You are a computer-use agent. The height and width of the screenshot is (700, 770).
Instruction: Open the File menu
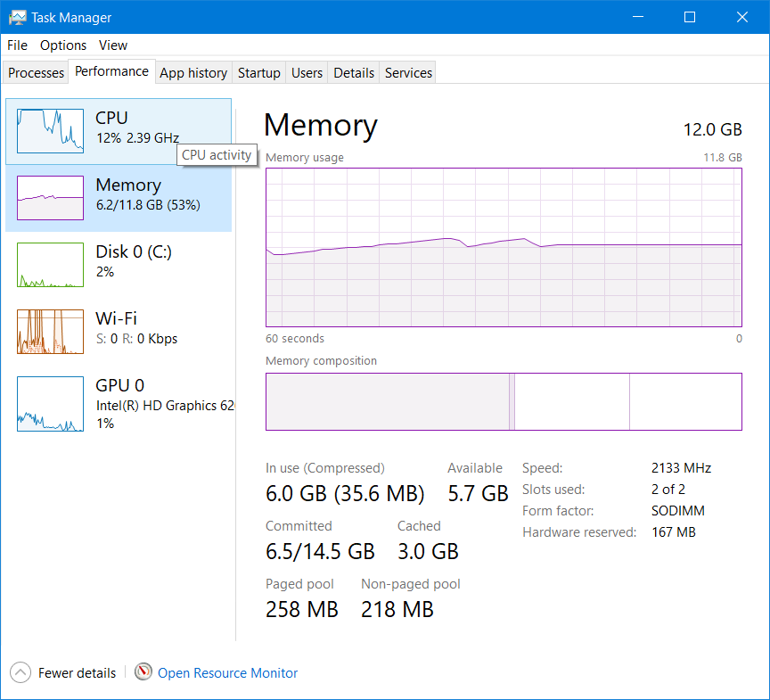click(x=17, y=45)
